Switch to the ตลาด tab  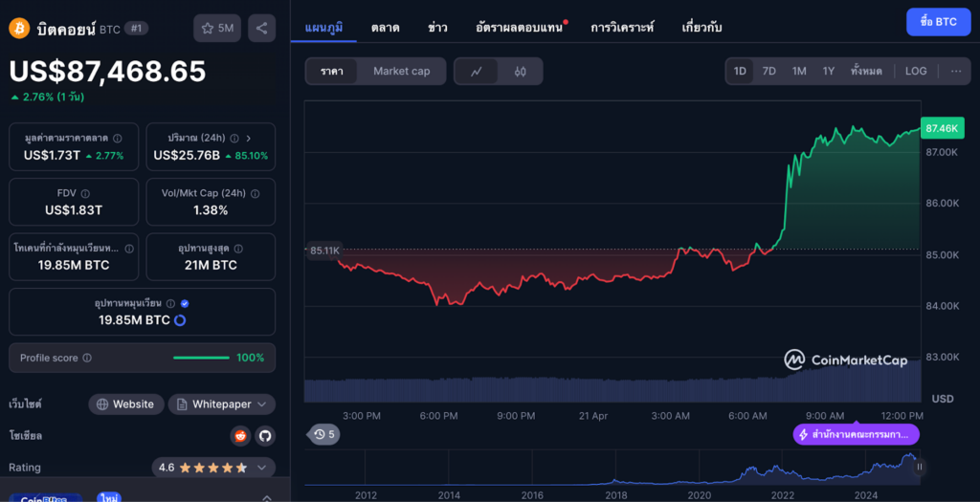(386, 28)
